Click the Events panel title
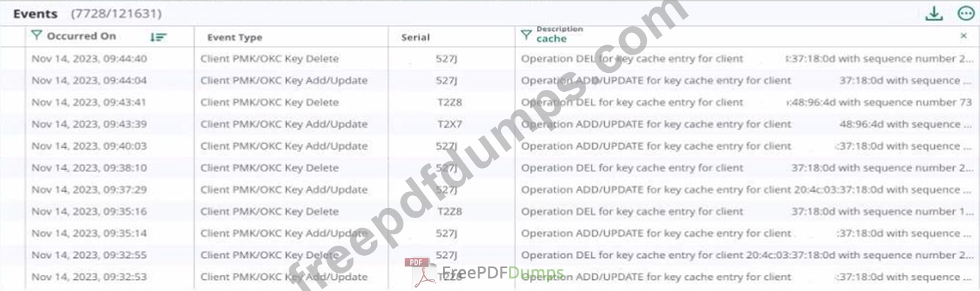The height and width of the screenshot is (291, 980). click(36, 14)
